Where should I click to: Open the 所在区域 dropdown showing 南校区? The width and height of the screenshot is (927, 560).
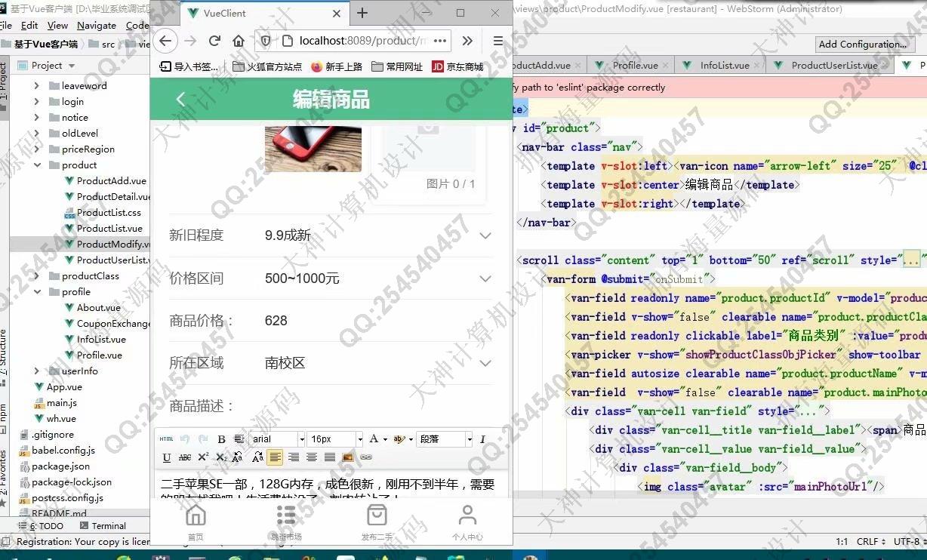pos(331,363)
